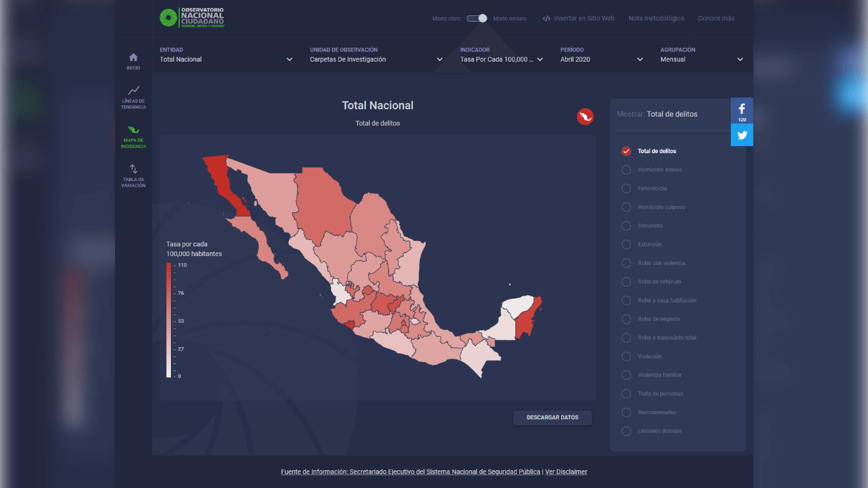Viewport: 868px width, 488px height.
Task: Click the red Mexico map icon
Action: point(585,116)
